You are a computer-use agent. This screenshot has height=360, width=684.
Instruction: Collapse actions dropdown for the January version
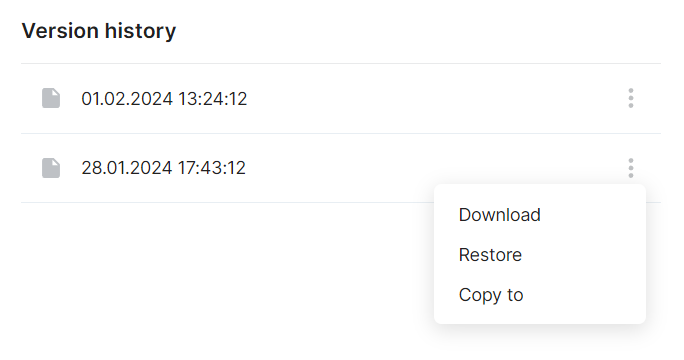coord(631,168)
